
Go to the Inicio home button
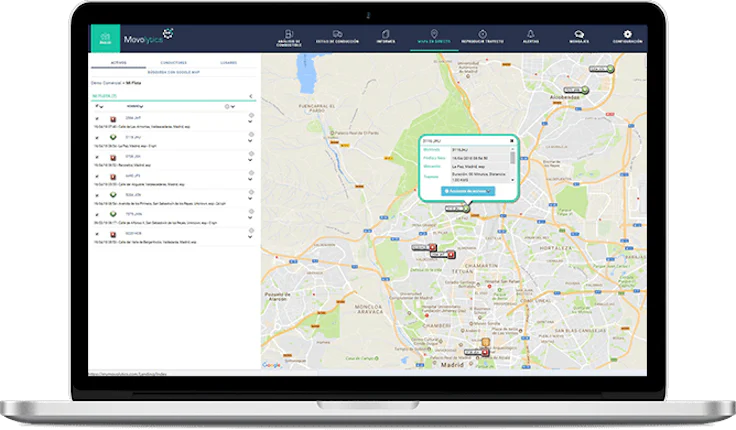105,38
